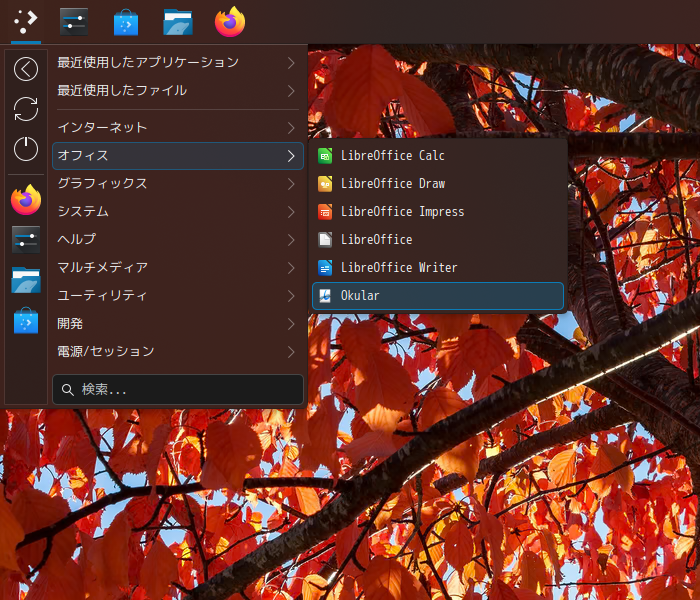
Task: Expand 最近使用したファイル submenu arrow
Action: point(291,91)
